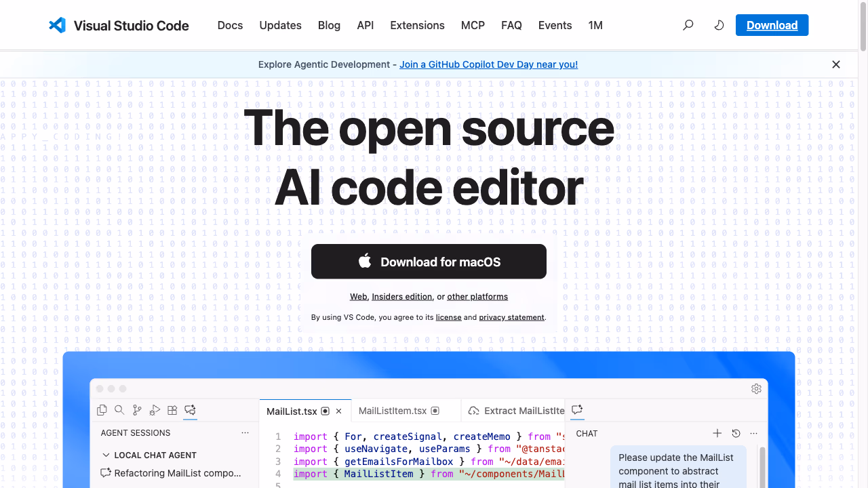Open the API navigation link

click(366, 25)
